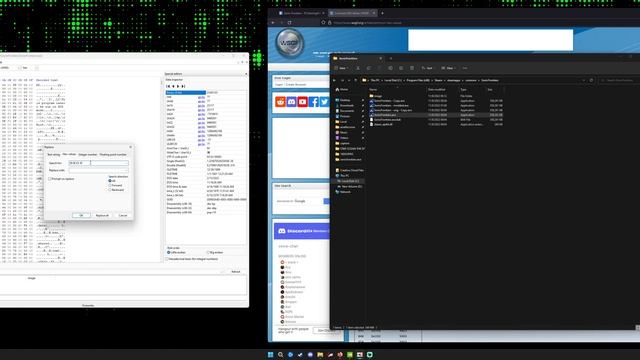
Task: Expand the address bar history dropdown in Explorer
Action: 584,80
